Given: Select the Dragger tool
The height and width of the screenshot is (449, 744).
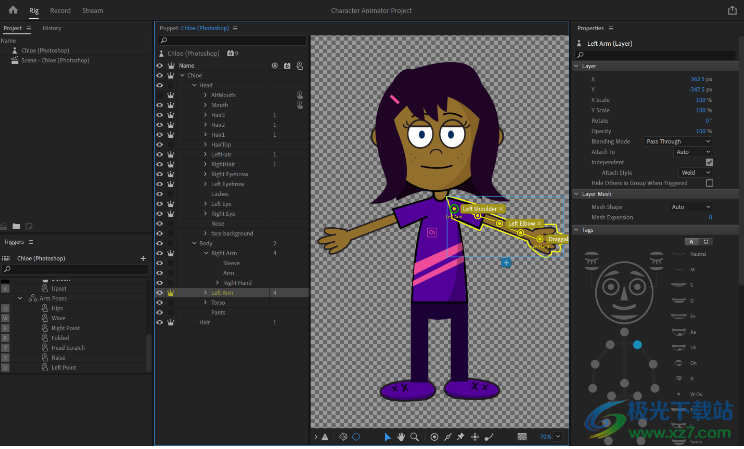Looking at the screenshot, I should tap(474, 437).
